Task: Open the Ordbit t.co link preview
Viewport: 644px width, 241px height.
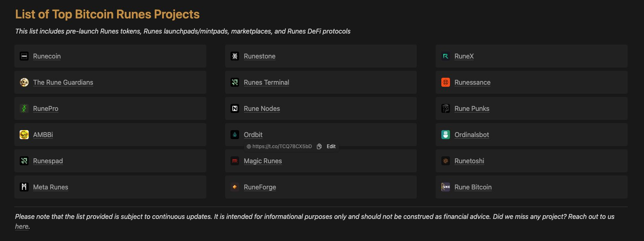Action: tap(282, 146)
